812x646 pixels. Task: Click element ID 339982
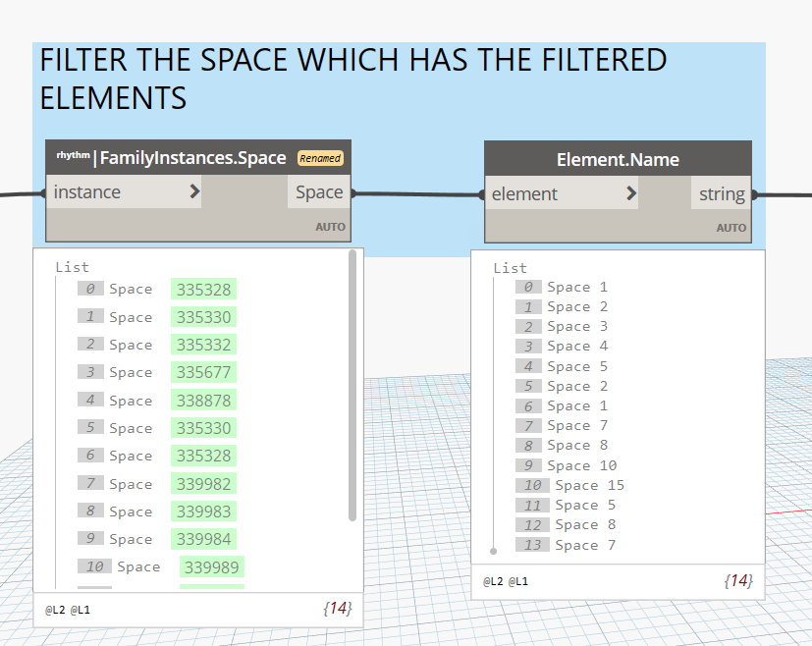(203, 483)
